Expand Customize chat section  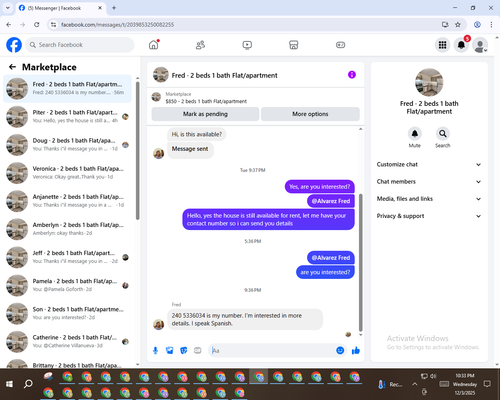point(429,164)
